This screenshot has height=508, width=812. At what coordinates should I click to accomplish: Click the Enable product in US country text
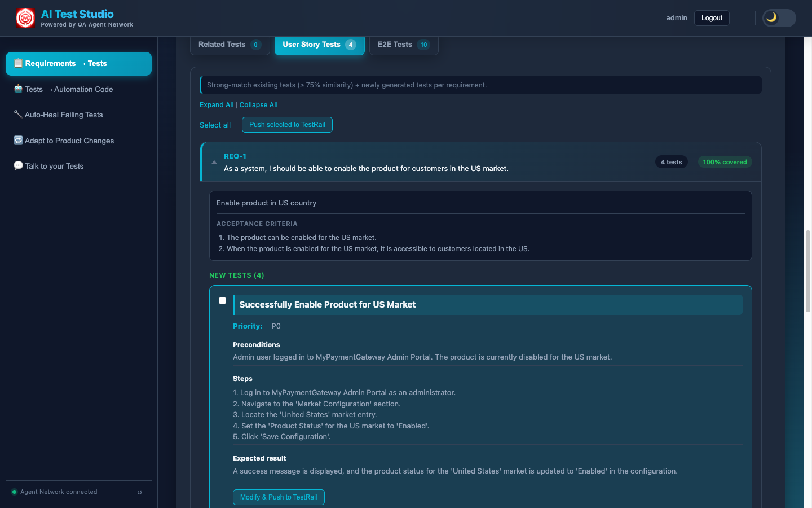click(266, 203)
